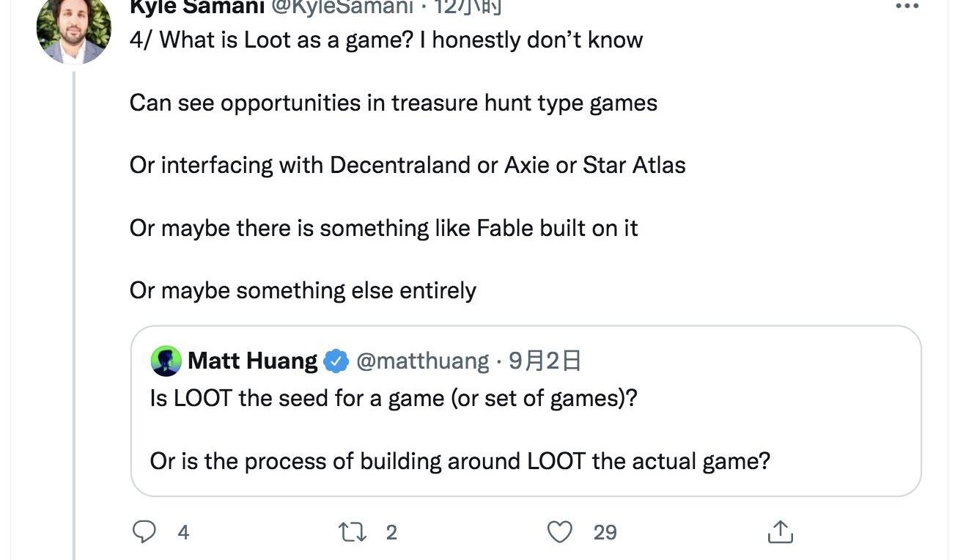966x560 pixels.
Task: Click the Matt Huang display name
Action: pyautogui.click(x=252, y=361)
